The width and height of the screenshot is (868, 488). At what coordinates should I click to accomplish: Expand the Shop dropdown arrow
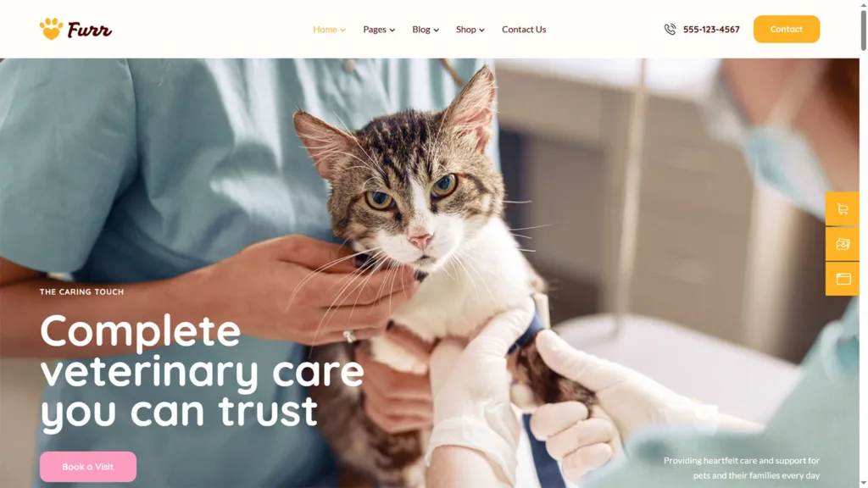pos(481,30)
